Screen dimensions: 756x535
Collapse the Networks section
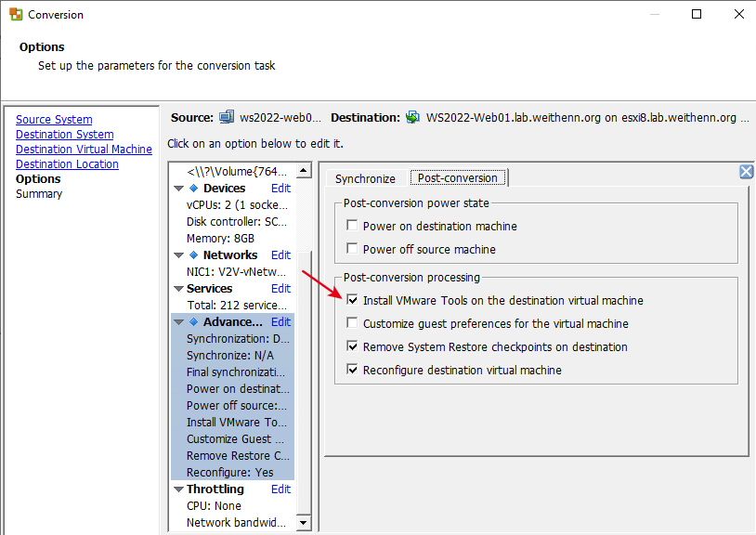click(179, 255)
